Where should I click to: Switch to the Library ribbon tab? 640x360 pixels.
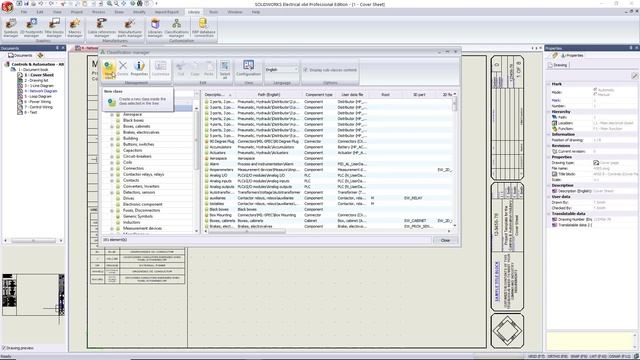[194, 12]
